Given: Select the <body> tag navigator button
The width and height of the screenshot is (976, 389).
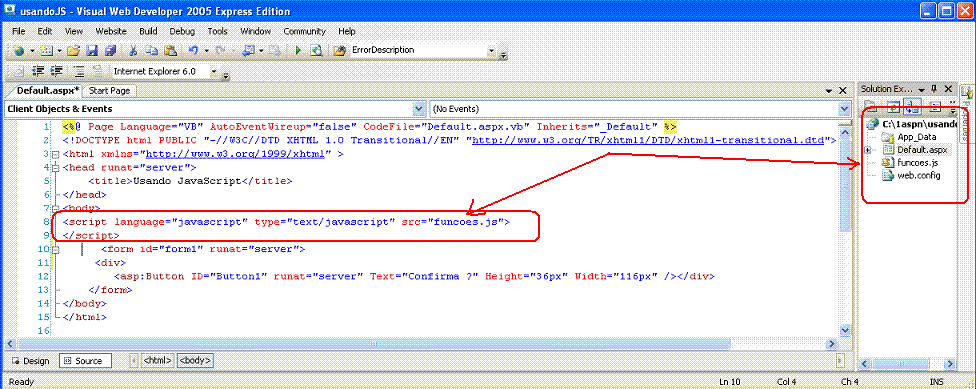Looking at the screenshot, I should 195,360.
